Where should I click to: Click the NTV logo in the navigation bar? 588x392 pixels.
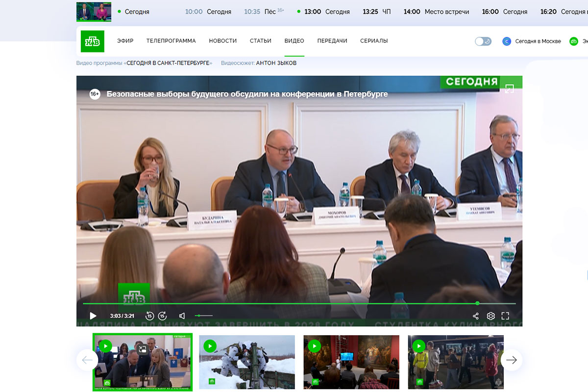pyautogui.click(x=92, y=41)
